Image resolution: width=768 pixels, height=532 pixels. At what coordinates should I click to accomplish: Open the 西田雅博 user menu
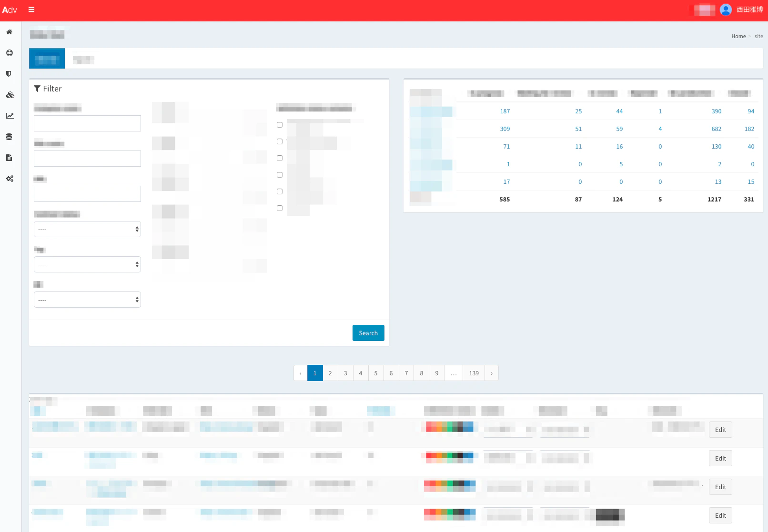click(749, 10)
